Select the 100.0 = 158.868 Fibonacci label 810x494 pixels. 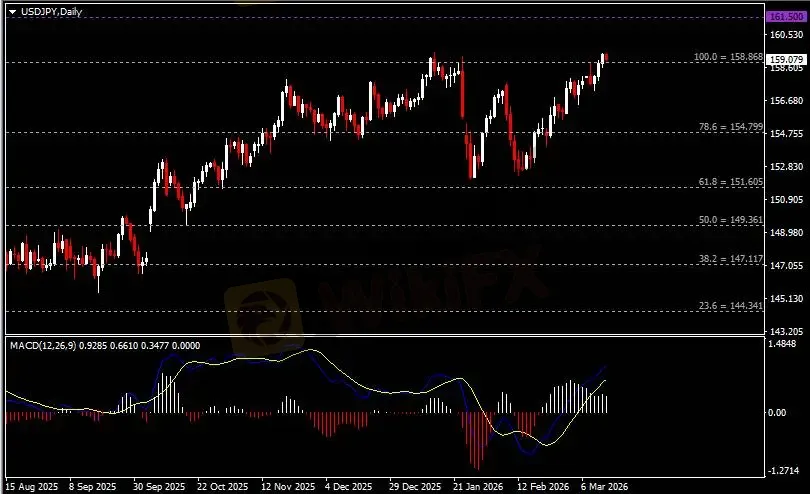[x=728, y=57]
